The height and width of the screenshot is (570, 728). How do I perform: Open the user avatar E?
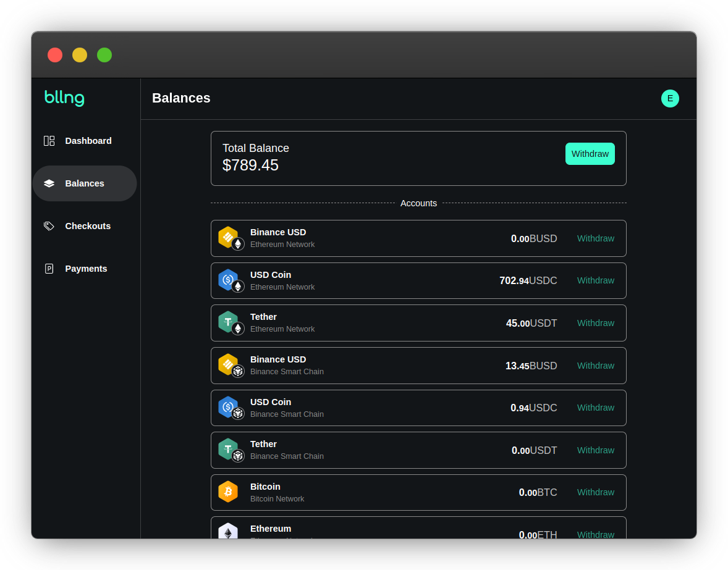670,98
